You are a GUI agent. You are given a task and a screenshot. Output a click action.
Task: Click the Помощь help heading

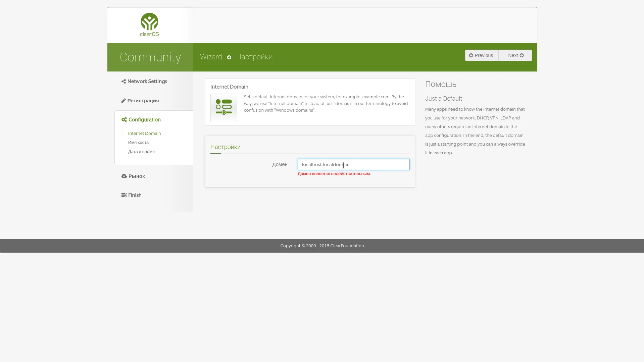(441, 84)
